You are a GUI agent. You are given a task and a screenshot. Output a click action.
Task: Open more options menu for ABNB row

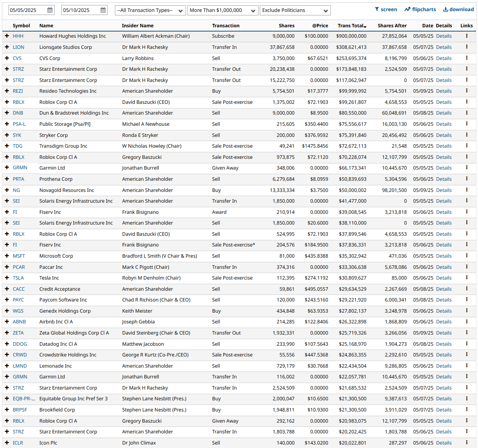[467, 321]
